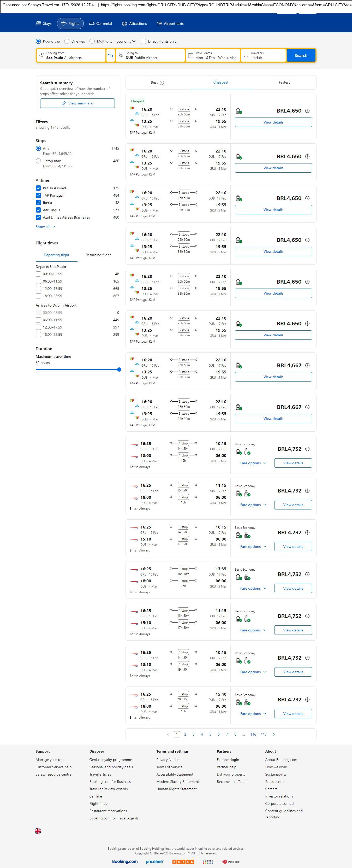Screen dimensions: 352x868
Task: Click the help icon next to first BRL4,650 price
Action: pyautogui.click(x=307, y=111)
